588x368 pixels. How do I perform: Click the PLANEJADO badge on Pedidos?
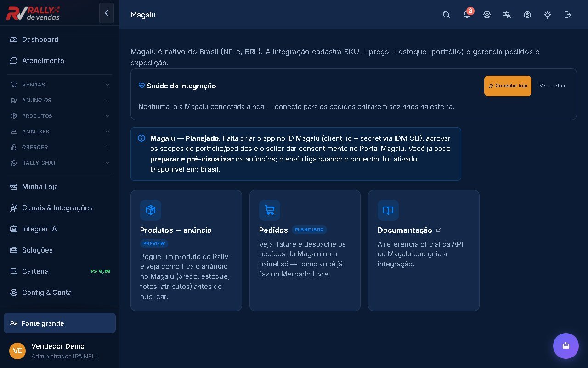309,230
